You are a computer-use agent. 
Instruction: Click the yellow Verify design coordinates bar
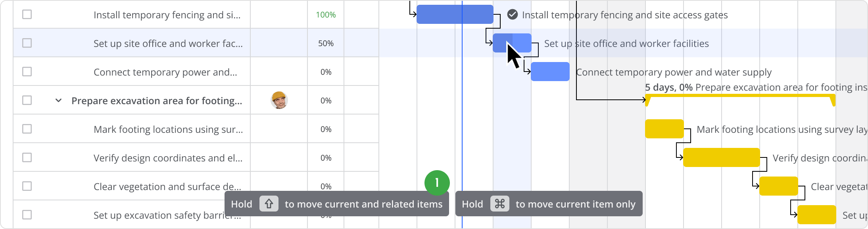click(x=721, y=157)
